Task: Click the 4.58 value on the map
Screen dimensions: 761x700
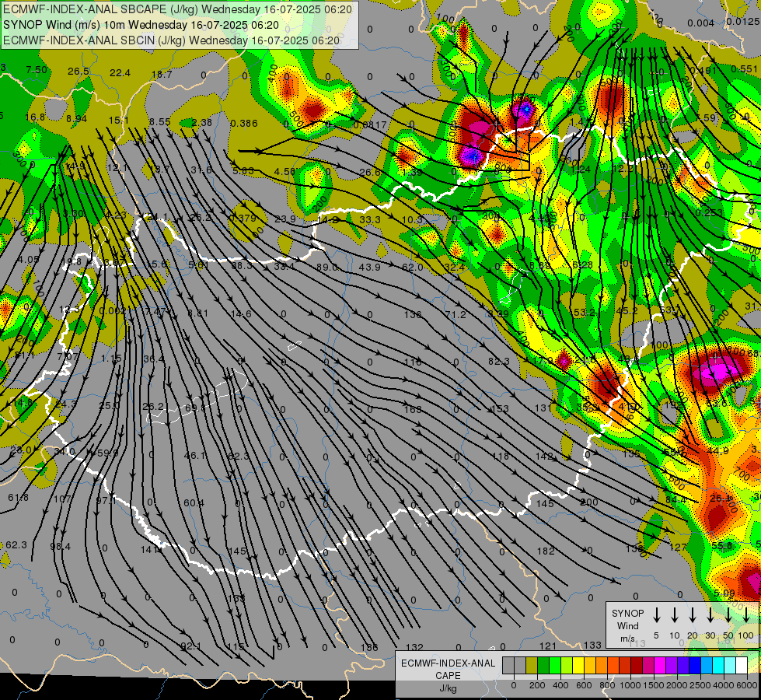Action: tap(285, 171)
